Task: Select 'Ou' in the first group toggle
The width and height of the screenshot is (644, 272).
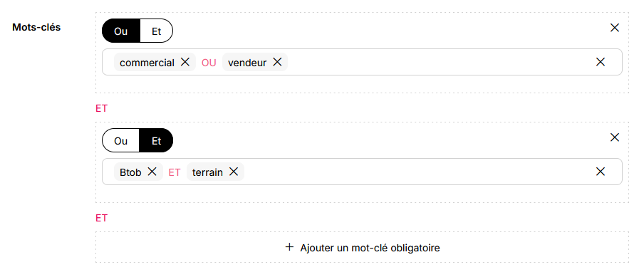Action: (x=121, y=31)
